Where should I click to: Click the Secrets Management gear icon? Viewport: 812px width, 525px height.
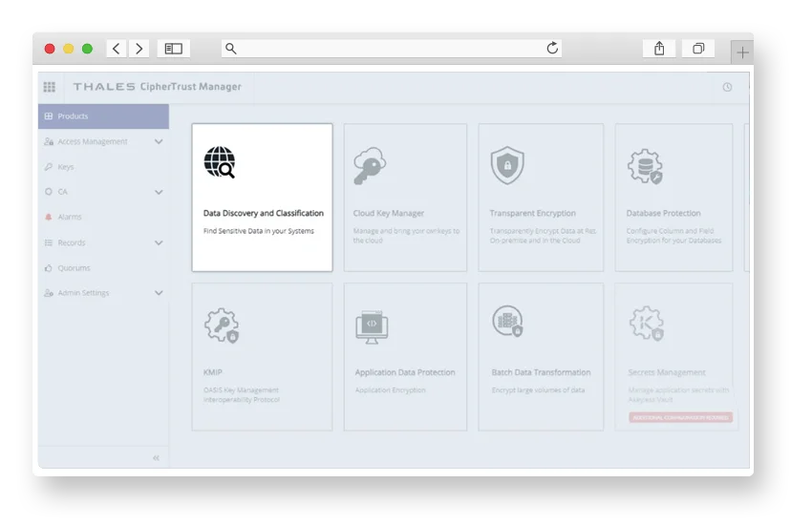point(646,325)
